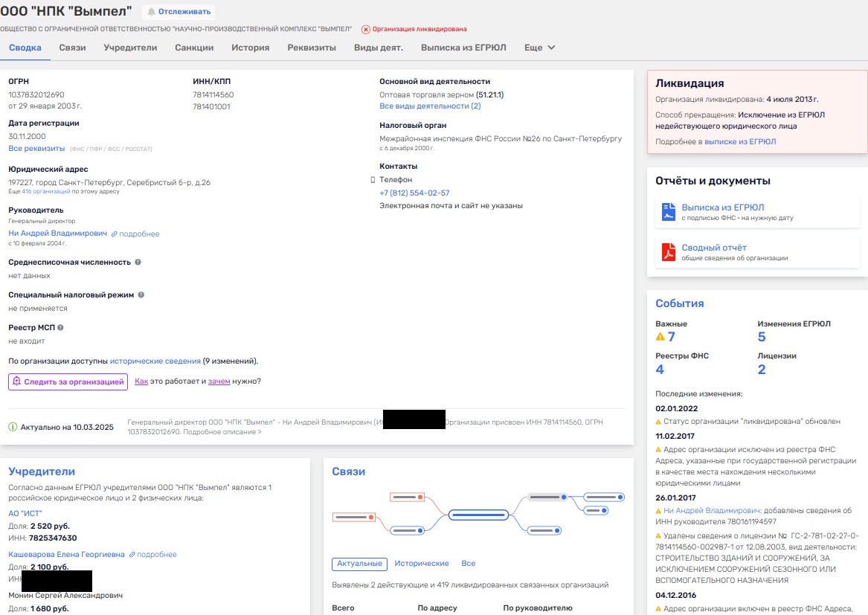The height and width of the screenshot is (615, 868).
Task: Go to the Санкции tab
Action: coord(194,48)
